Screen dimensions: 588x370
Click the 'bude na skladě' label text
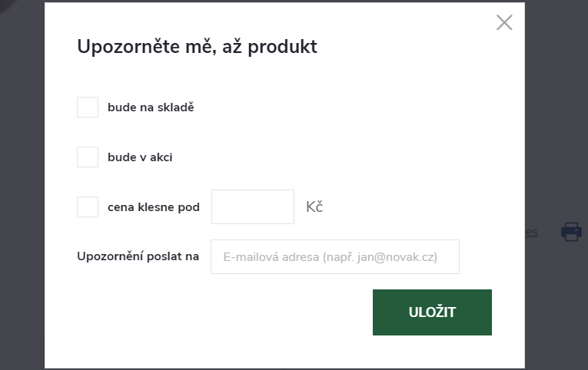click(151, 107)
